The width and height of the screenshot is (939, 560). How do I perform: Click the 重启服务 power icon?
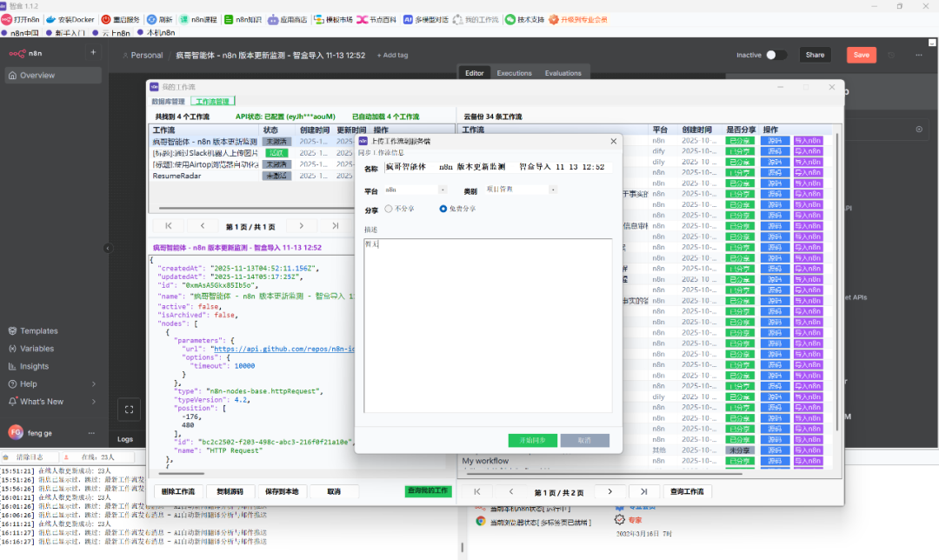(x=106, y=20)
